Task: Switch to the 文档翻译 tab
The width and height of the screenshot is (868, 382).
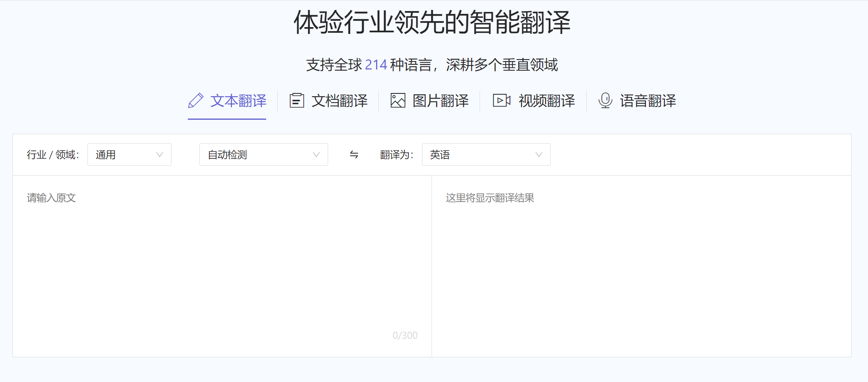Action: (x=340, y=101)
